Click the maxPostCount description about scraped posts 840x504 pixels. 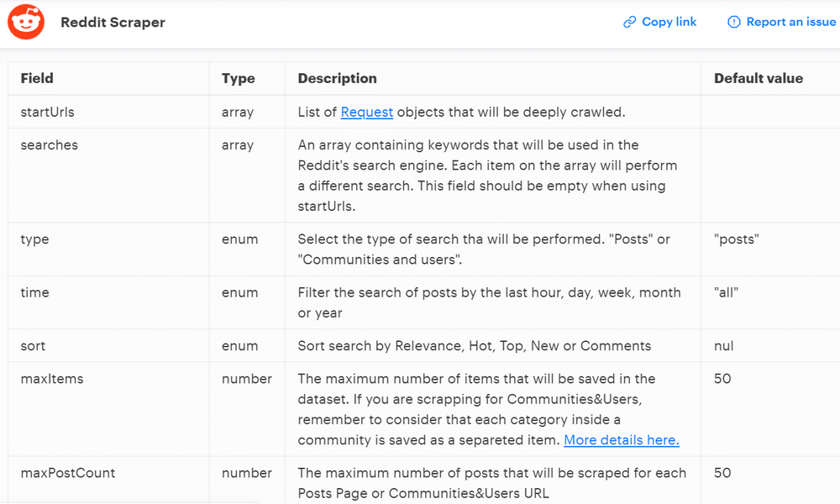click(x=491, y=483)
